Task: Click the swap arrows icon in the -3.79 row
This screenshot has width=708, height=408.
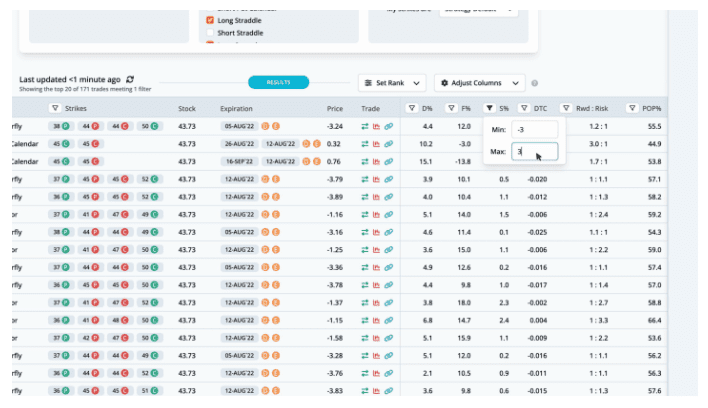Action: coord(365,180)
